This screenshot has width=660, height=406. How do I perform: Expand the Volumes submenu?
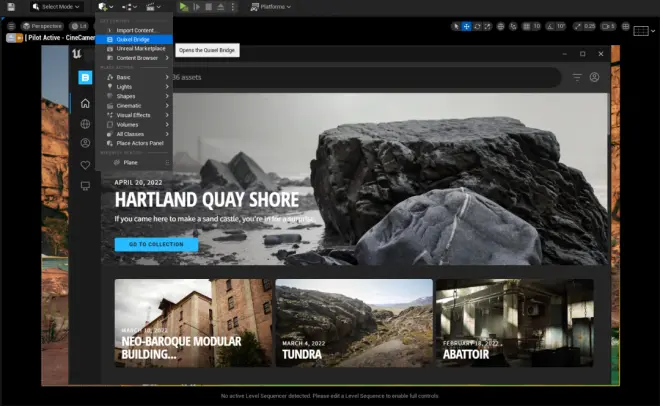coord(134,125)
